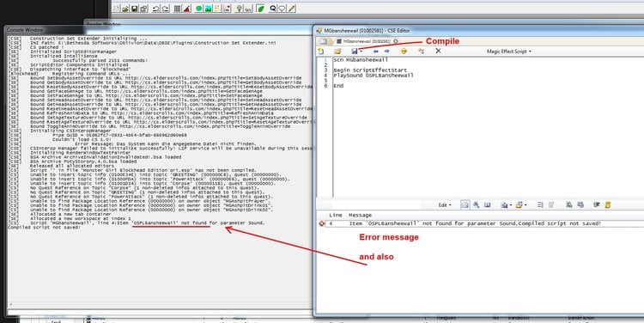644x323 pixels.
Task: Click the open script folder icon in CSE Editor
Action: coord(337,51)
